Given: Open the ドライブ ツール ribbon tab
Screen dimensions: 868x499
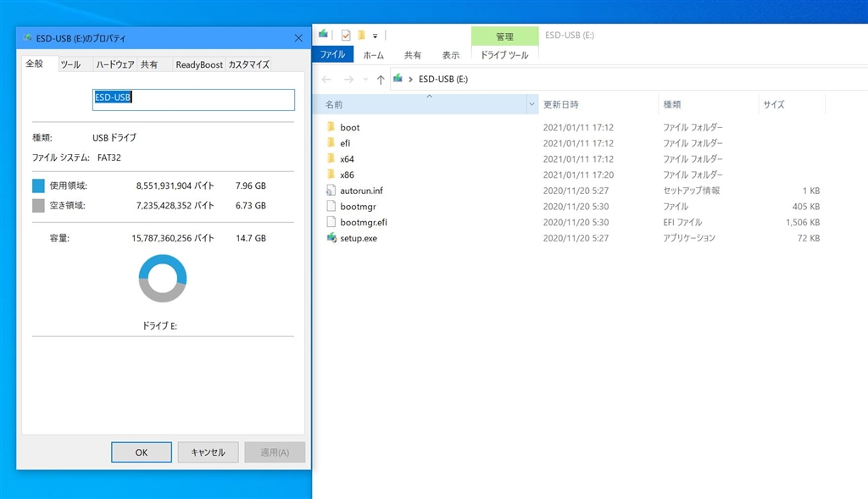Looking at the screenshot, I should [504, 55].
